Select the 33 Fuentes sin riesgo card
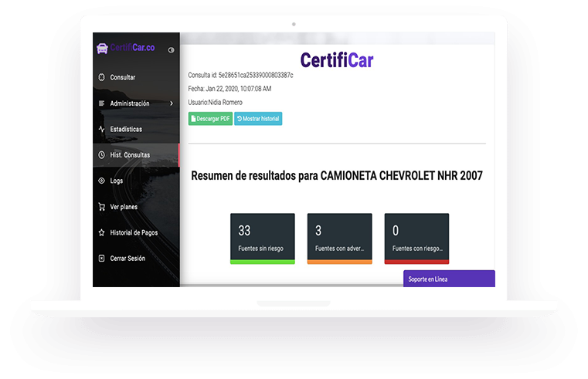Image resolution: width=588 pixels, height=379 pixels. pyautogui.click(x=263, y=239)
